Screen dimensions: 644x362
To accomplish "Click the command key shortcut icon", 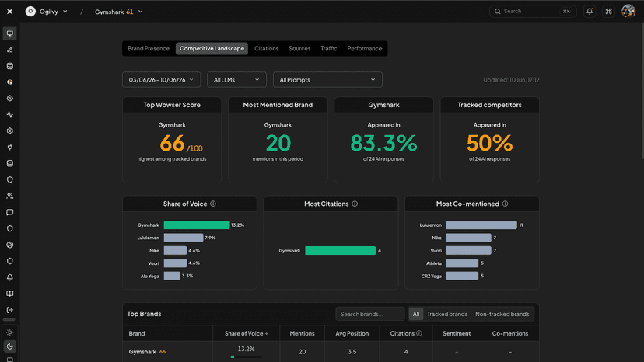I will click(608, 12).
